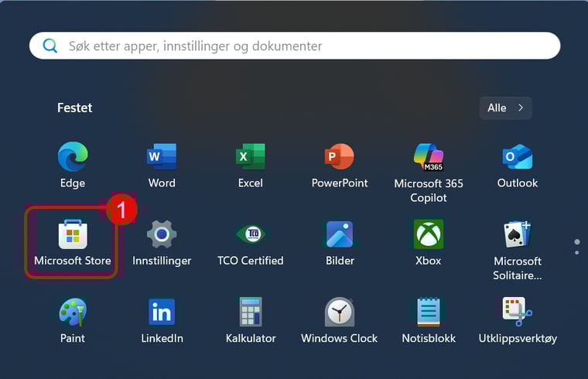The image size is (588, 379).
Task: Open Microsoft Solitaire collection
Action: coord(517,250)
